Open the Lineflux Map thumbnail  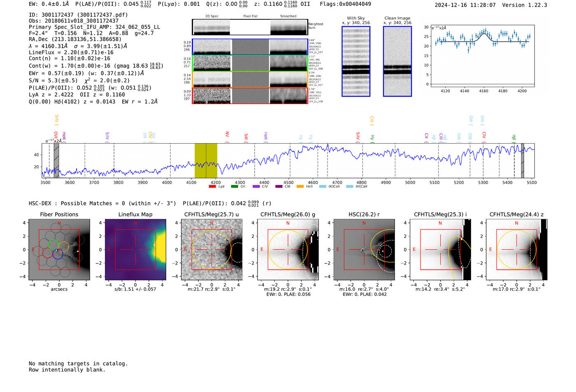click(135, 250)
